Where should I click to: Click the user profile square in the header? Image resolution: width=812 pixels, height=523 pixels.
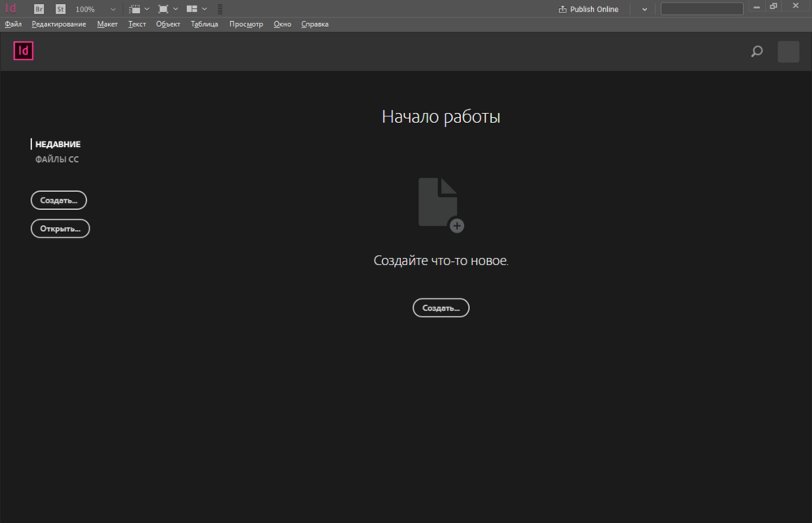(788, 52)
